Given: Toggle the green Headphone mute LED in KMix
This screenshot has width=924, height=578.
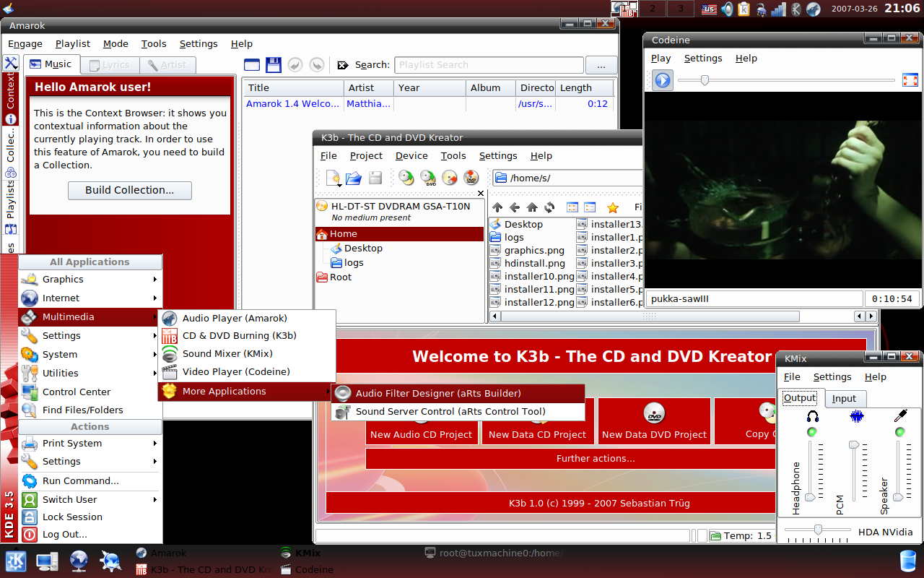Looking at the screenshot, I should point(812,432).
